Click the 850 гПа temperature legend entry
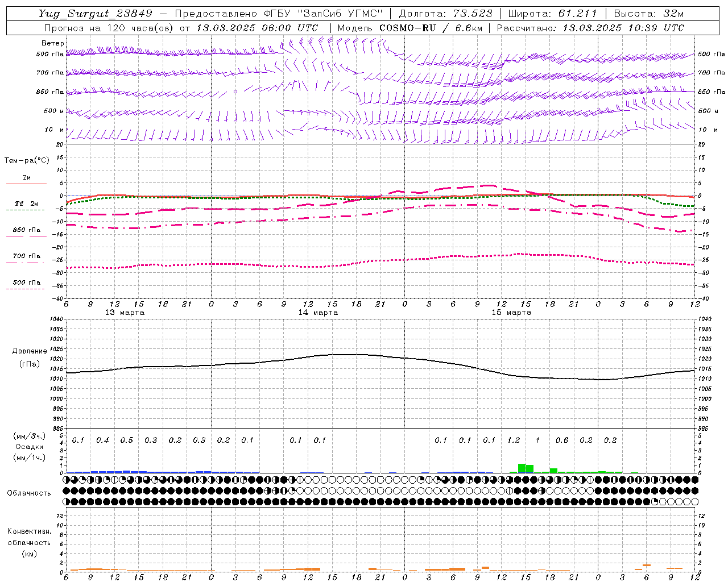 coord(27,230)
